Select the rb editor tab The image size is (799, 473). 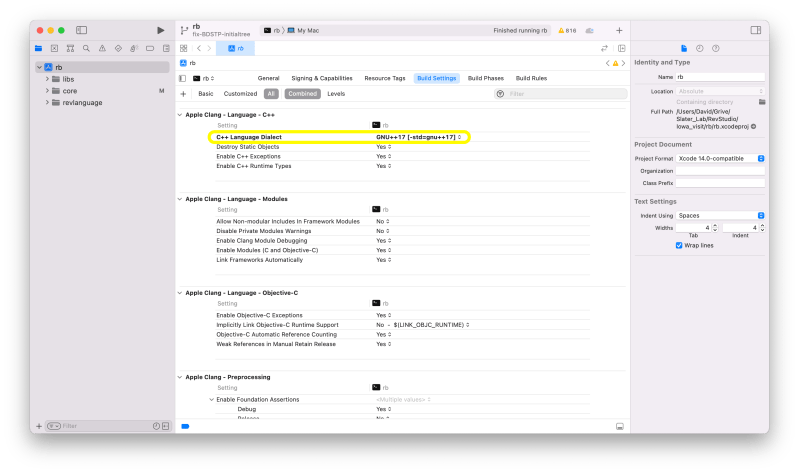pyautogui.click(x=235, y=48)
